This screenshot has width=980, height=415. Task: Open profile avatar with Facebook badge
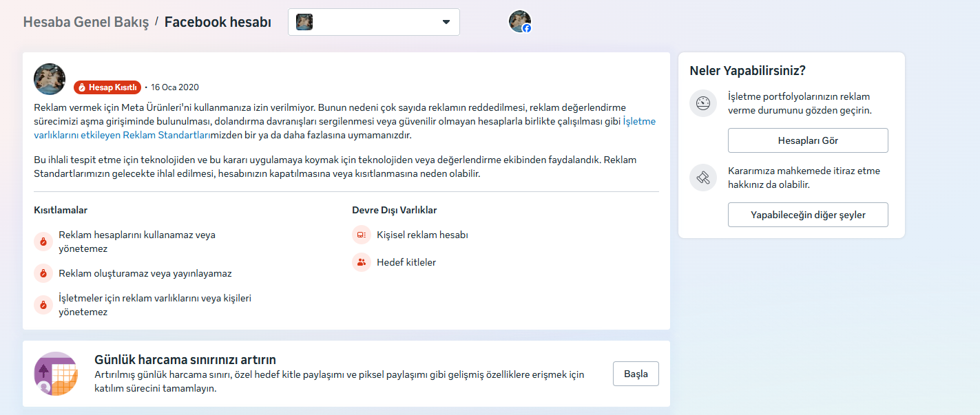coord(520,21)
